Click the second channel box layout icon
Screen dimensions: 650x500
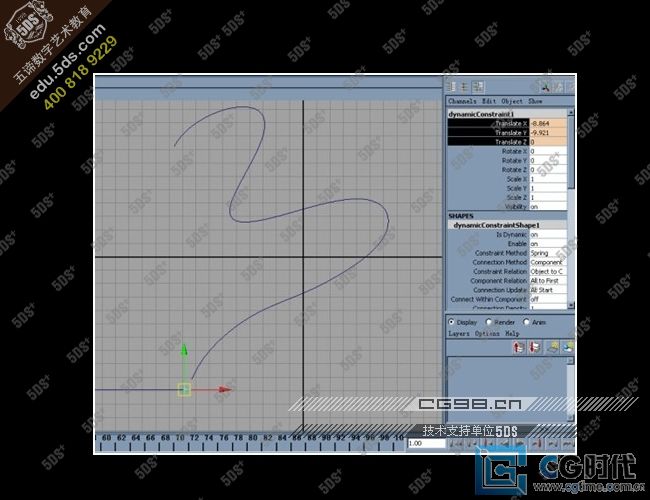464,87
